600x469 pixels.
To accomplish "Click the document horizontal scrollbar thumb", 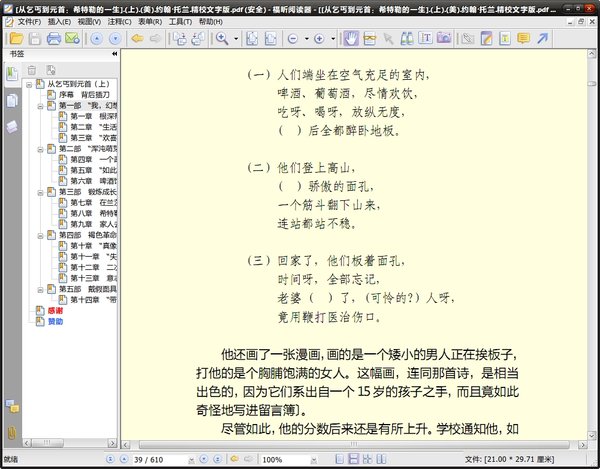I will (x=354, y=445).
